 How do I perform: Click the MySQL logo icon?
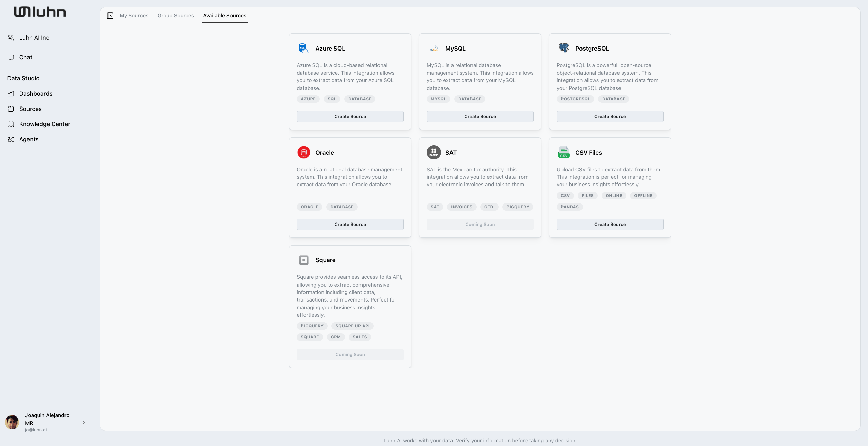[433, 48]
